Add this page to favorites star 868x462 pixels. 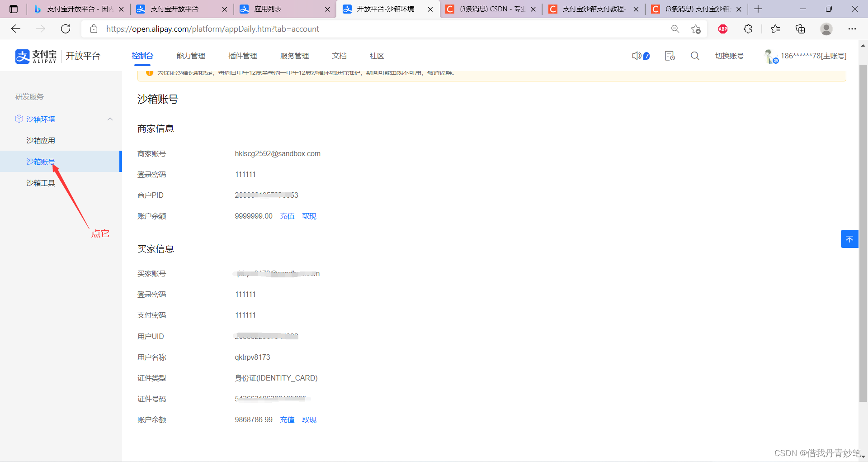(696, 29)
